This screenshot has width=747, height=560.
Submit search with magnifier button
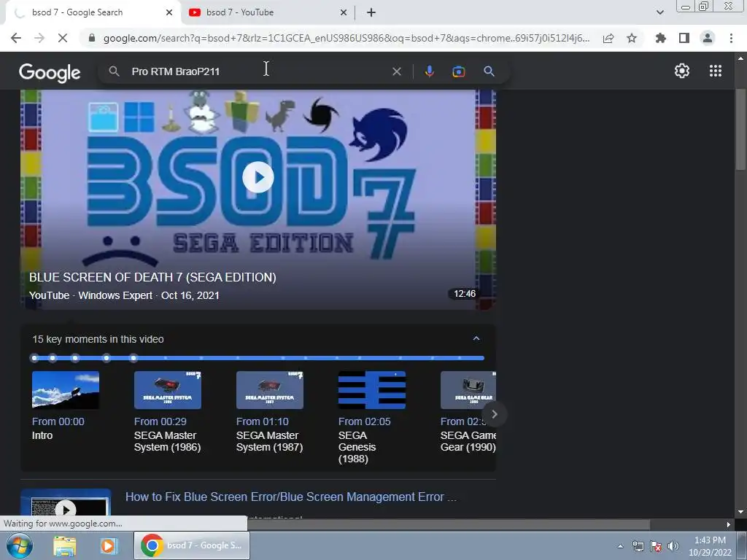(x=489, y=71)
